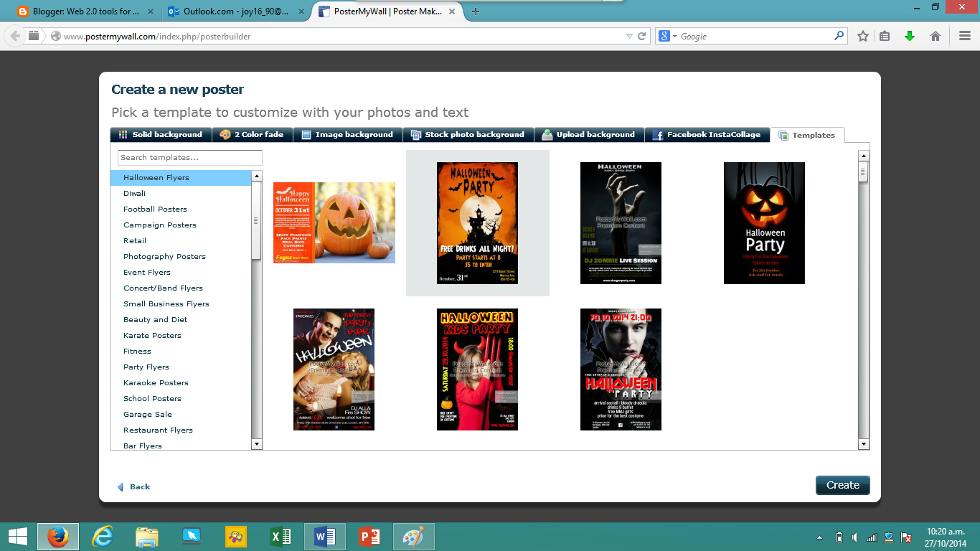This screenshot has width=980, height=551.
Task: Click the Facebook InstaCollage icon
Action: point(658,134)
